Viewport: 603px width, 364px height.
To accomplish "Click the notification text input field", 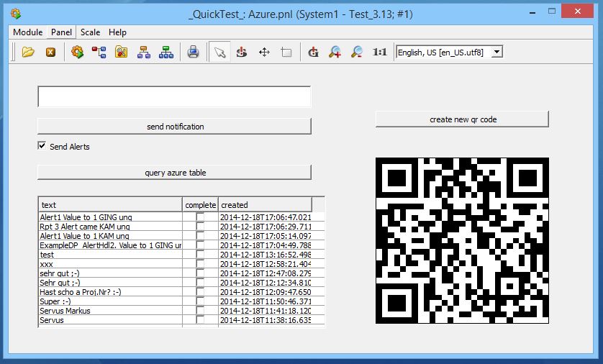I will pyautogui.click(x=174, y=96).
